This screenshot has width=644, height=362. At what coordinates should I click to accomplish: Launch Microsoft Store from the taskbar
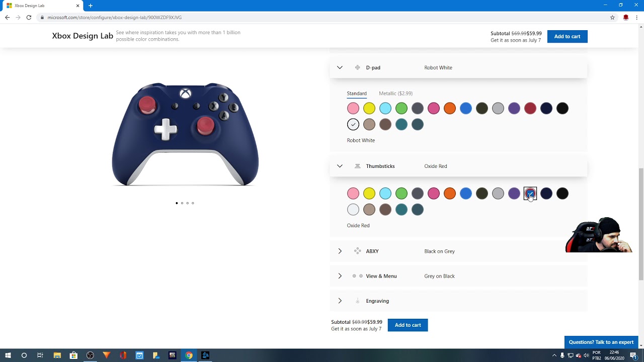pos(73,355)
